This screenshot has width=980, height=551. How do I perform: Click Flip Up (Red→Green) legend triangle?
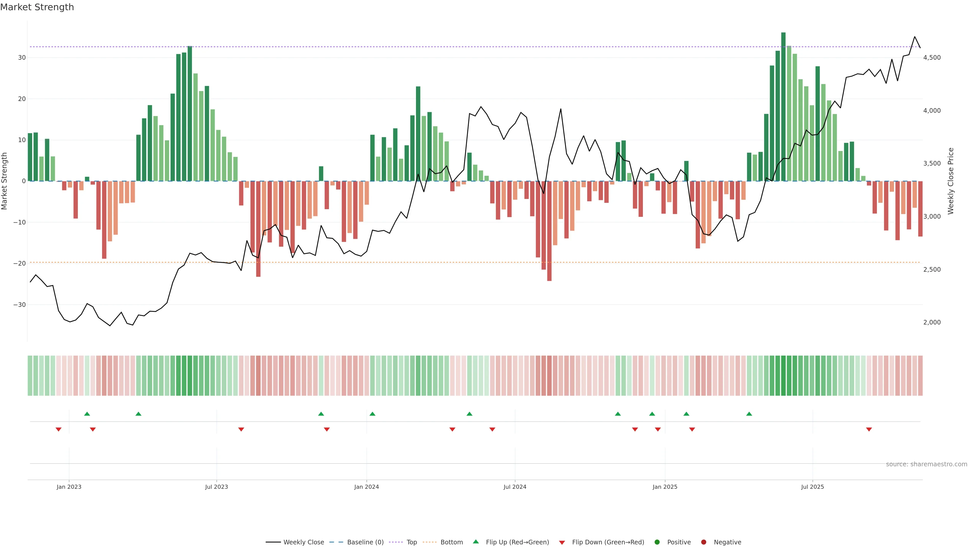(475, 542)
